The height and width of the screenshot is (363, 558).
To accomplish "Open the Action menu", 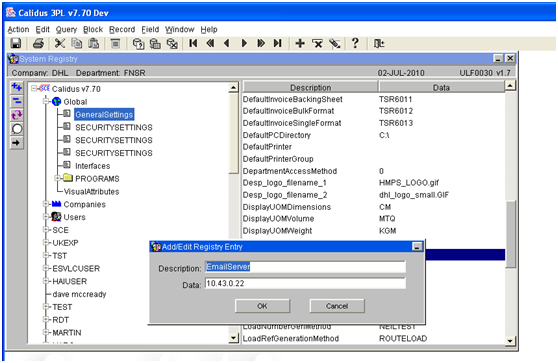I will (x=19, y=30).
